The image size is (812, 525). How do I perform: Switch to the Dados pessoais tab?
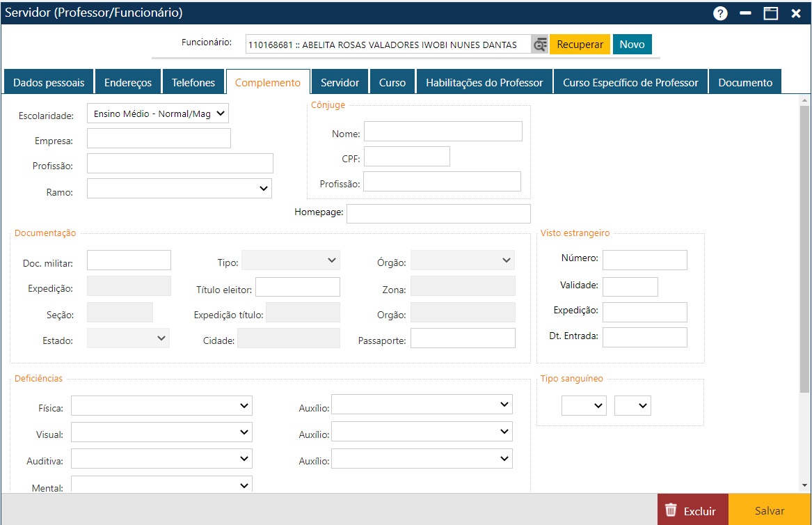49,82
